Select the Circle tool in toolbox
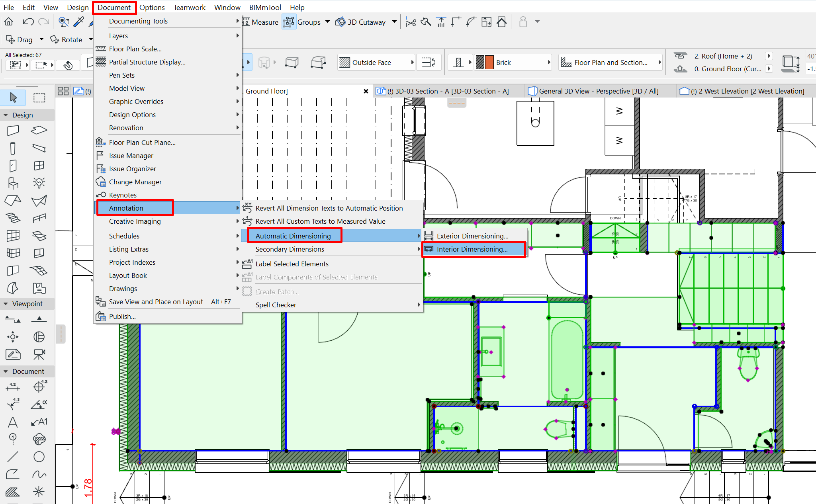 tap(39, 457)
